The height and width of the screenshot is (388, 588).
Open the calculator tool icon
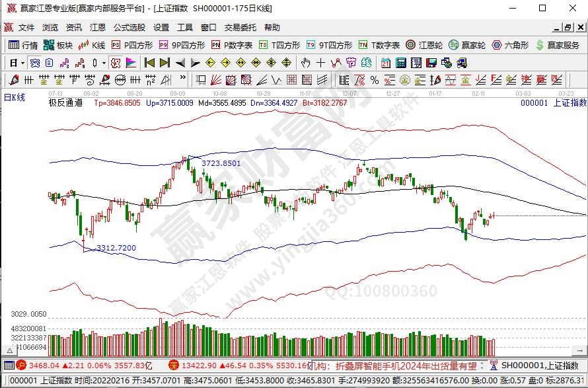(400, 63)
